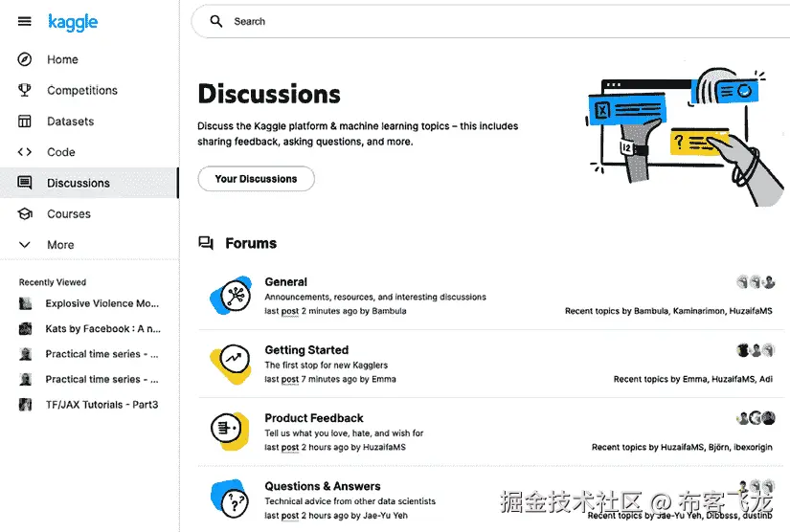Click the Product Feedback contributor avatars
Image resolution: width=790 pixels, height=532 pixels.
tap(756, 418)
